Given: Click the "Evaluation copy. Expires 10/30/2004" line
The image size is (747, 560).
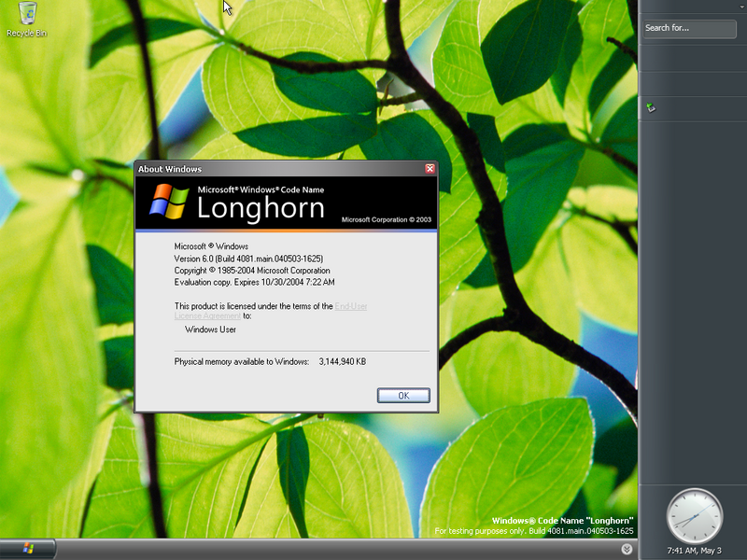Looking at the screenshot, I should click(x=254, y=283).
